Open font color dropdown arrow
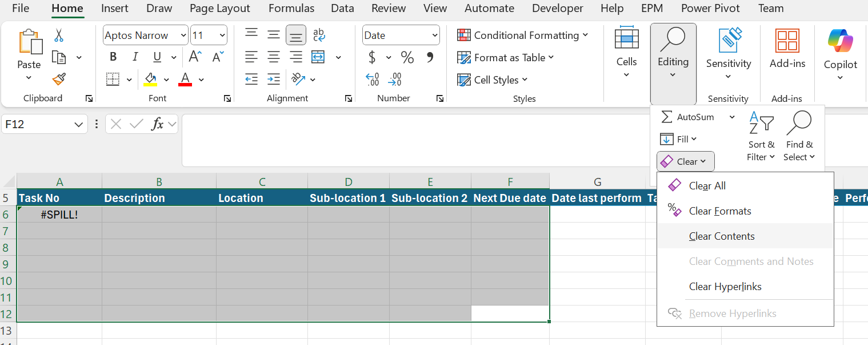This screenshot has height=345, width=868. tap(201, 80)
